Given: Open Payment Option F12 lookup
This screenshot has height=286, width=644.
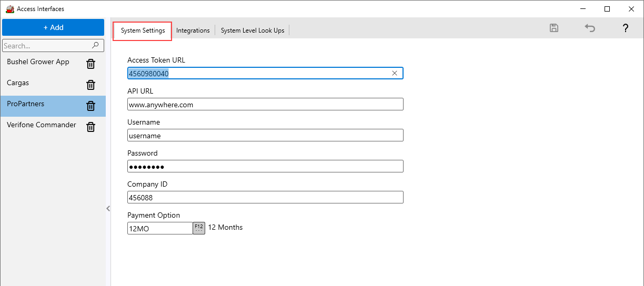Looking at the screenshot, I should pos(199,228).
